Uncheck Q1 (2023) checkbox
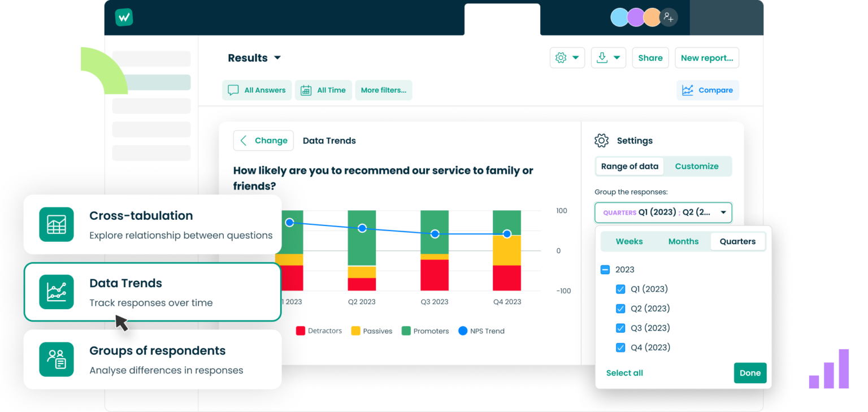868x412 pixels. (x=620, y=289)
